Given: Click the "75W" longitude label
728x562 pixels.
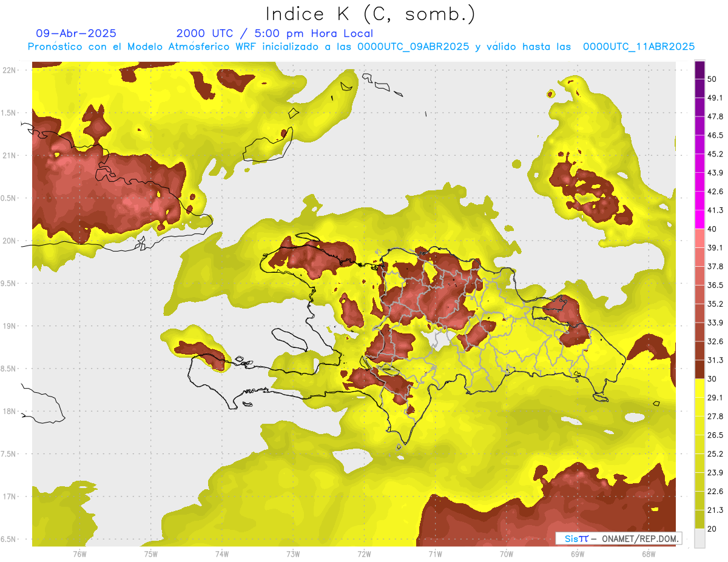Looking at the screenshot, I should click(151, 554).
